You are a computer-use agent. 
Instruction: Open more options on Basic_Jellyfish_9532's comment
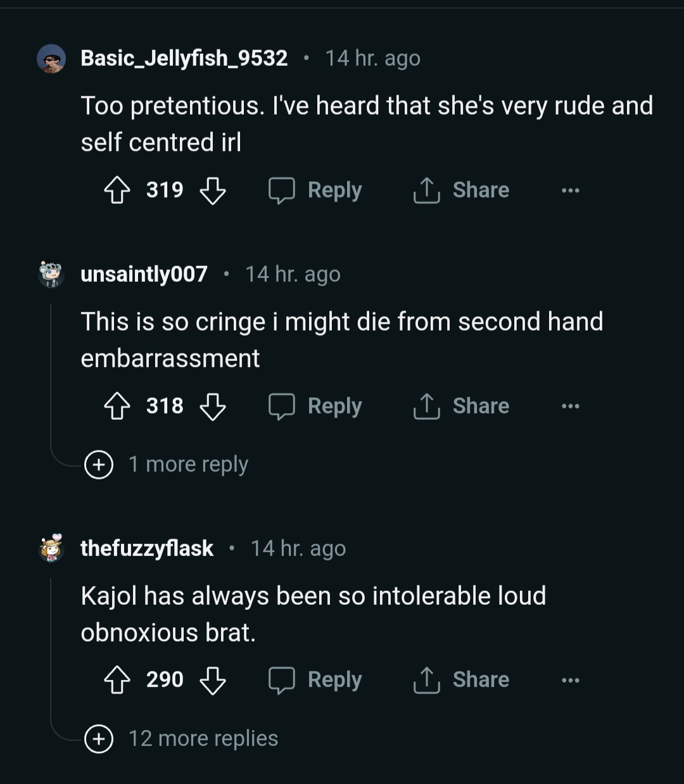pos(570,190)
